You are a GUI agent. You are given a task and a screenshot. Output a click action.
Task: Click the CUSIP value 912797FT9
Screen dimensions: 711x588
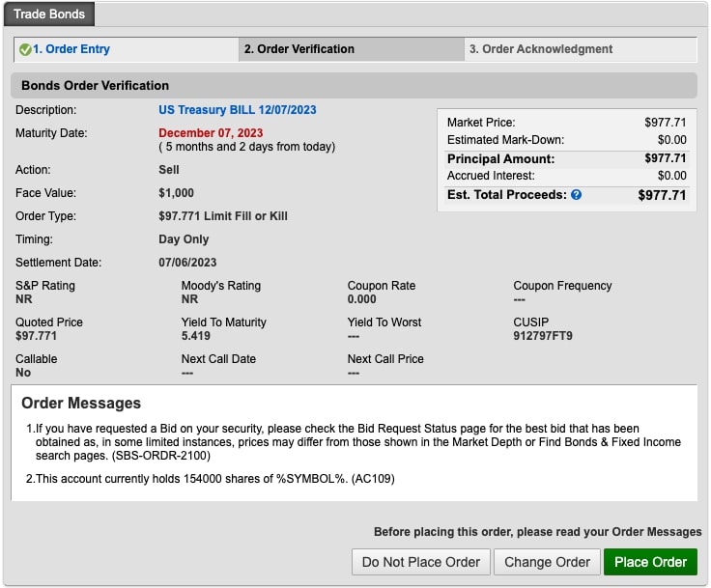pos(543,336)
